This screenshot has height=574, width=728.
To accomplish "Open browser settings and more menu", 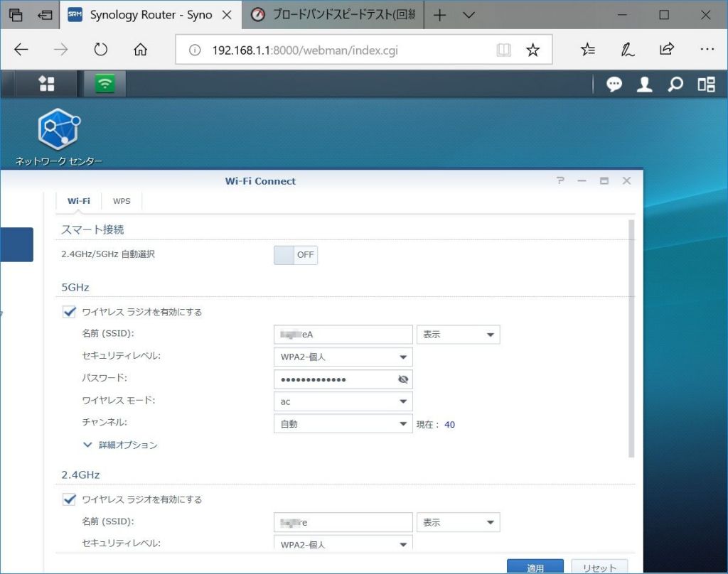I will (707, 49).
